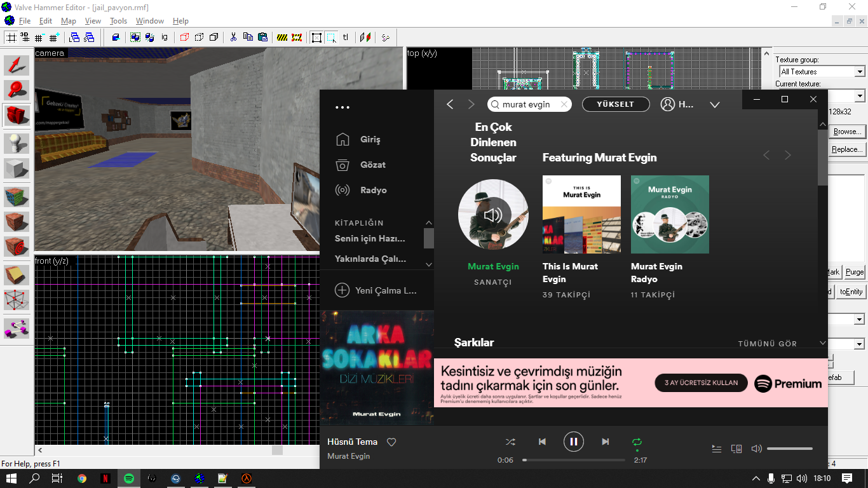Click the Hide Selected Objects icon
The image size is (868, 488).
(x=184, y=37)
